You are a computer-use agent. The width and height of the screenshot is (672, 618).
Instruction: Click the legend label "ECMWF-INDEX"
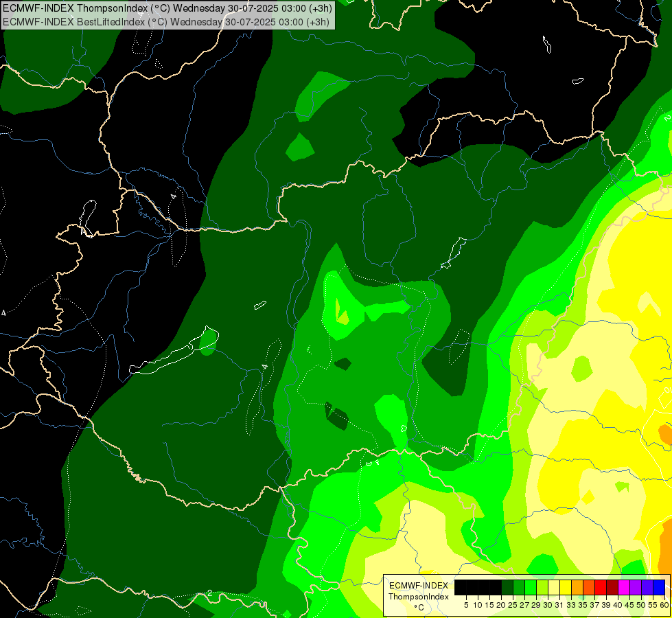[x=419, y=586]
